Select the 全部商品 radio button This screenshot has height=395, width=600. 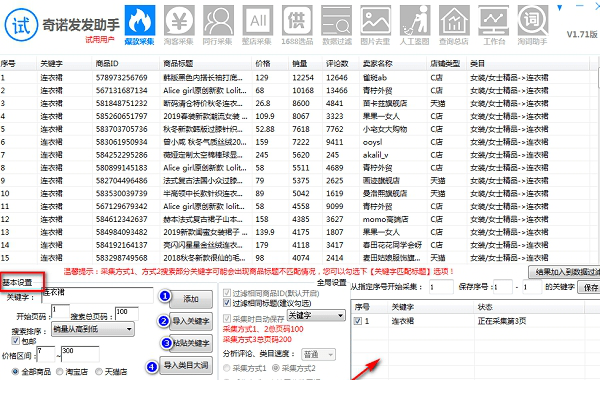click(x=15, y=371)
